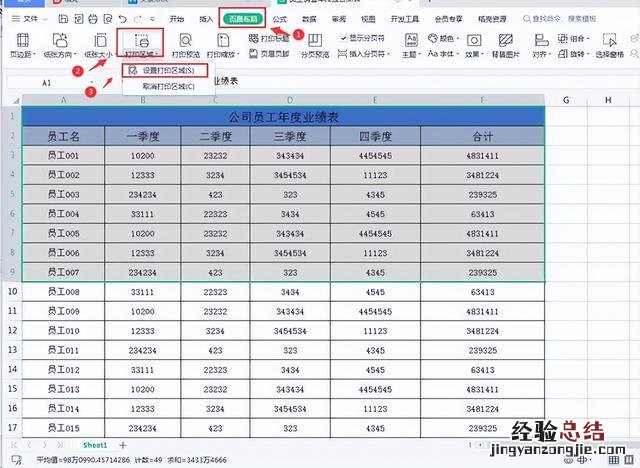Click 分页预览 page break preview icon

[315, 41]
